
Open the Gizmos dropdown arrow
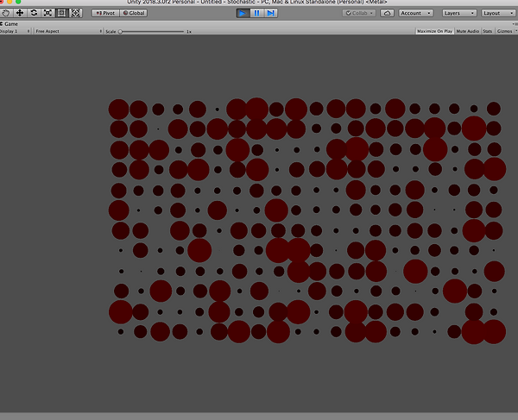[x=516, y=31]
